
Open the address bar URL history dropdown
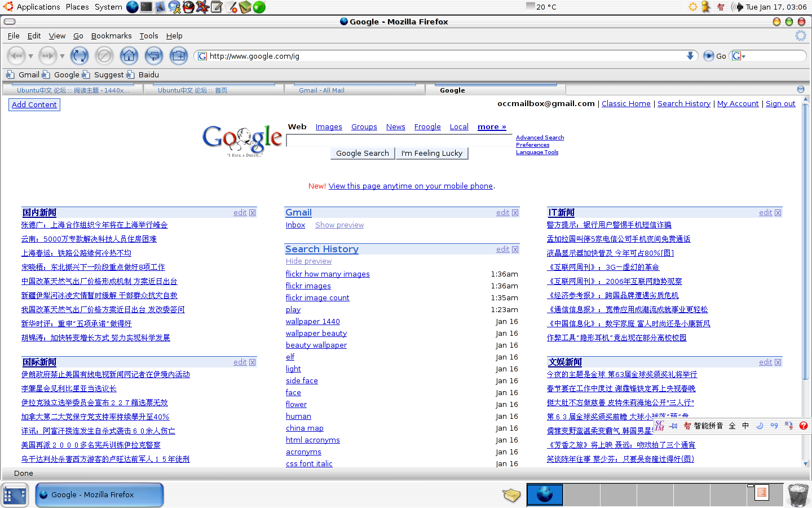pyautogui.click(x=690, y=56)
